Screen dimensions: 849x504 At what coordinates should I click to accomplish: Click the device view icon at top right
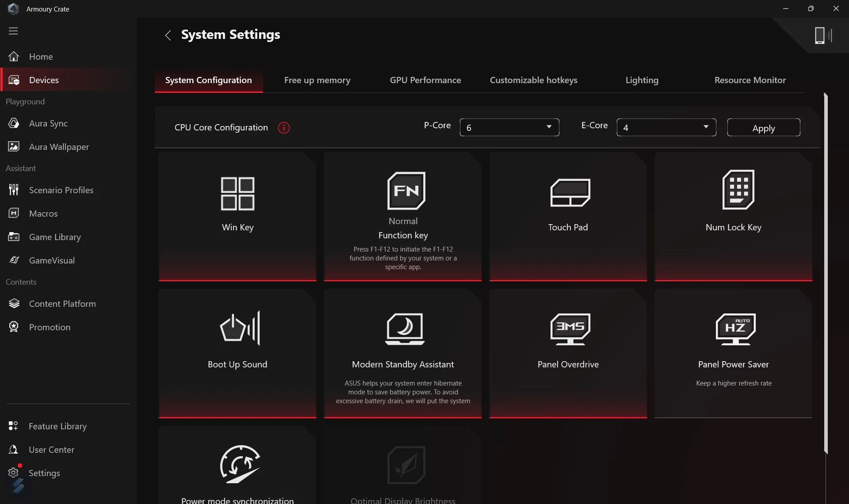pyautogui.click(x=823, y=35)
